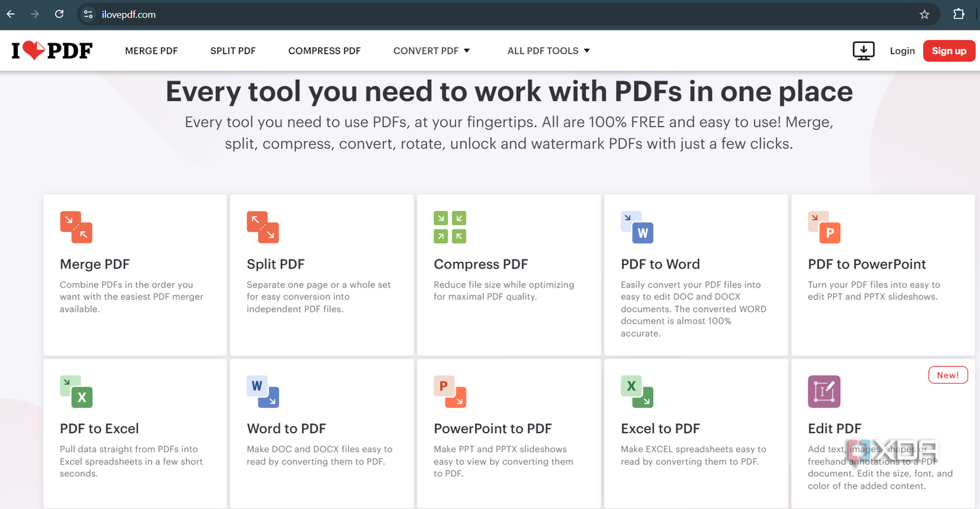Click the Merge PDF card icon

[x=76, y=227]
